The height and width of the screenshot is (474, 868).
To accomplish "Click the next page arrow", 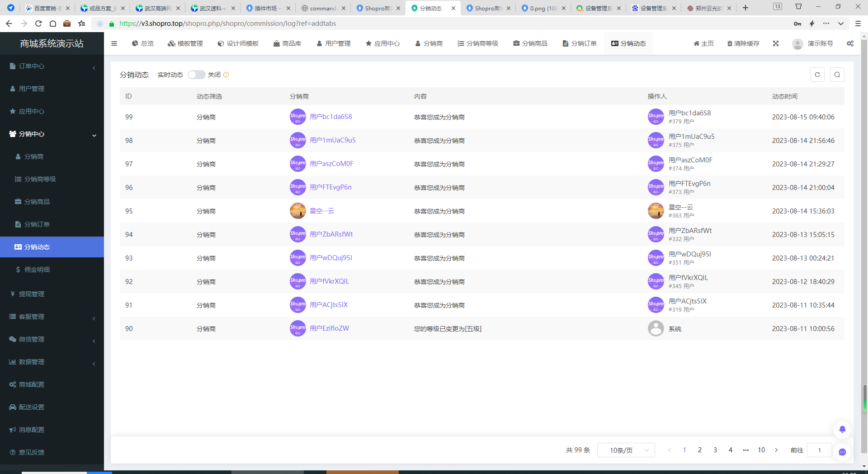I will 777,450.
